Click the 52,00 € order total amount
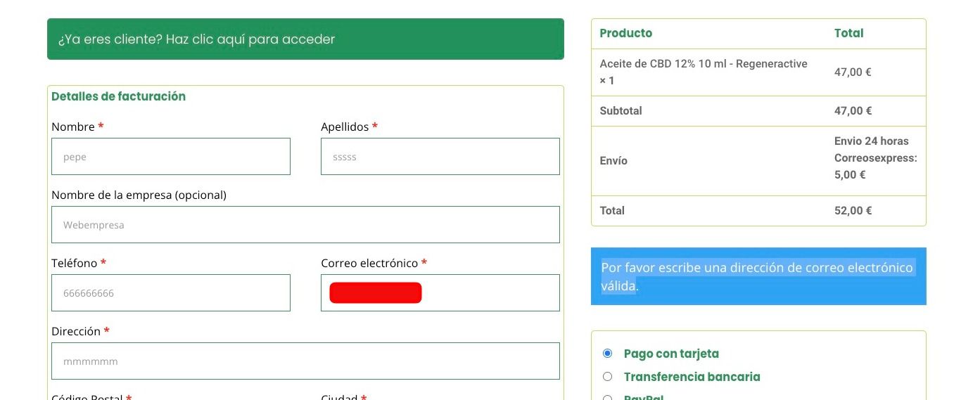 pyautogui.click(x=853, y=210)
